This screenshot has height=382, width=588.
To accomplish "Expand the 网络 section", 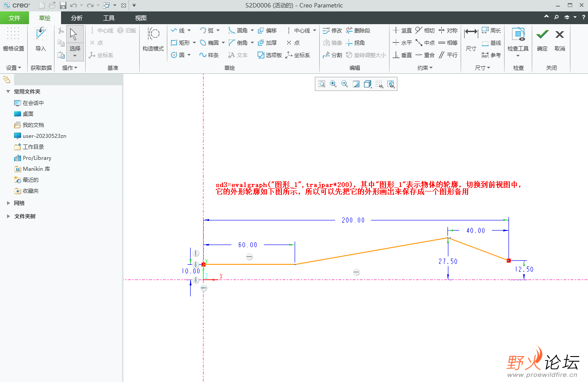I will point(8,203).
